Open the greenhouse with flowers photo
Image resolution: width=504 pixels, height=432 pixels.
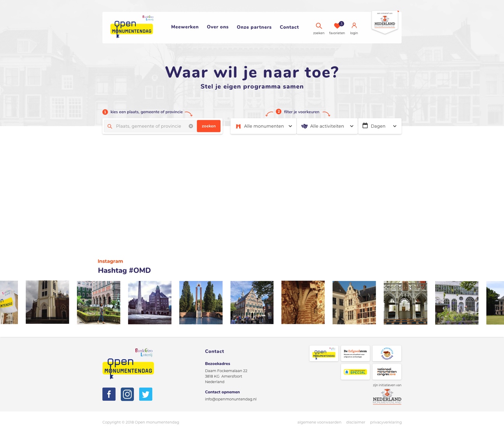tap(457, 302)
